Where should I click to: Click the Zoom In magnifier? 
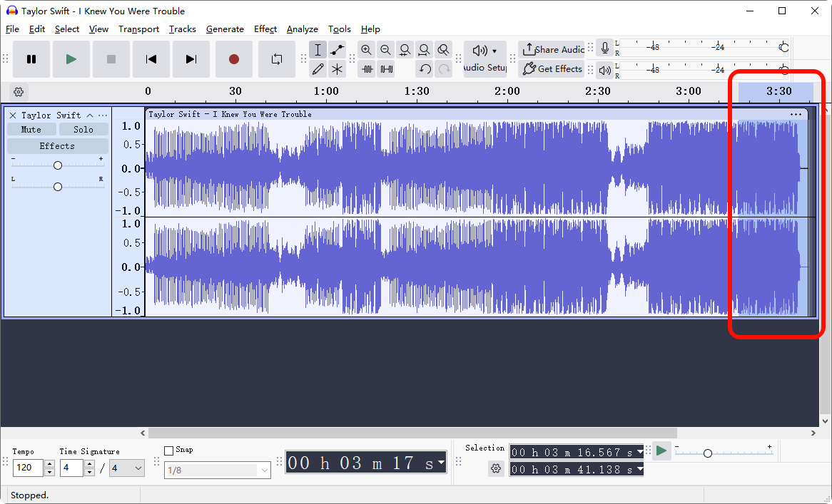click(x=366, y=50)
